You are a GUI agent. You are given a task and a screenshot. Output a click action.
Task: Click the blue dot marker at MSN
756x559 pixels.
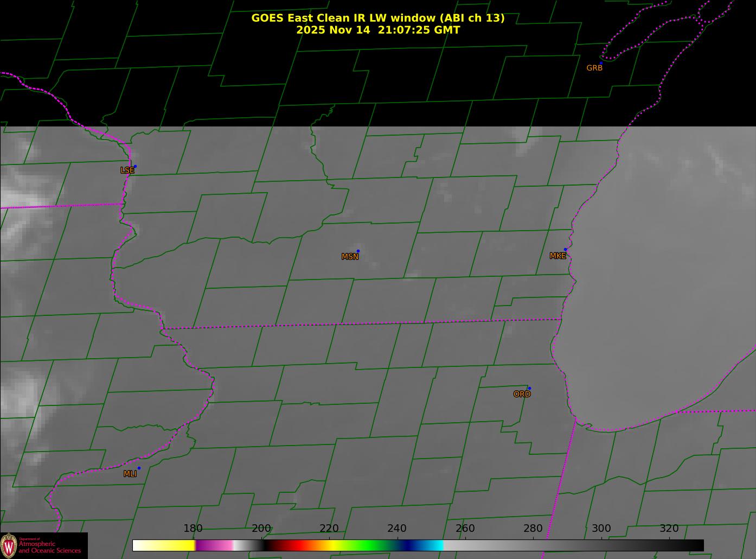[x=358, y=251]
